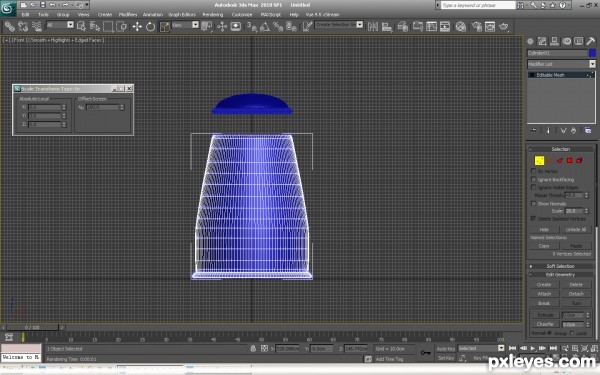The height and width of the screenshot is (375, 600).
Task: Click the Render Production teapot icon
Action: 504,26
